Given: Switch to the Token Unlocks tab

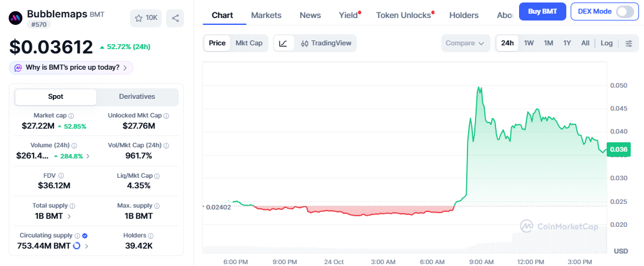Looking at the screenshot, I should [x=403, y=15].
